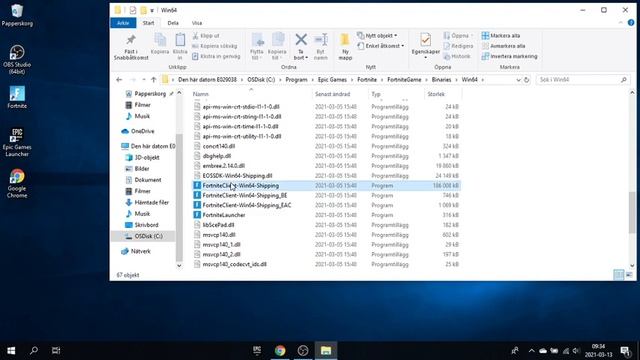
Task: Open the Fortnite desktop shortcut
Action: (17, 98)
